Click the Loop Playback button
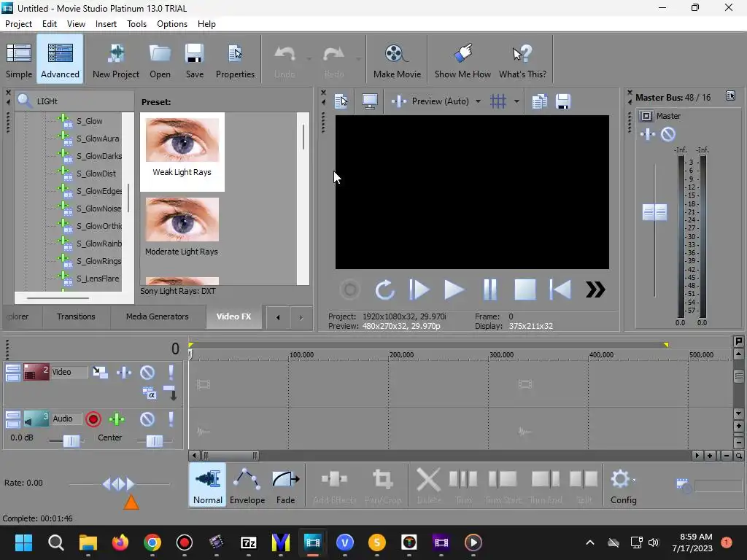 384,289
